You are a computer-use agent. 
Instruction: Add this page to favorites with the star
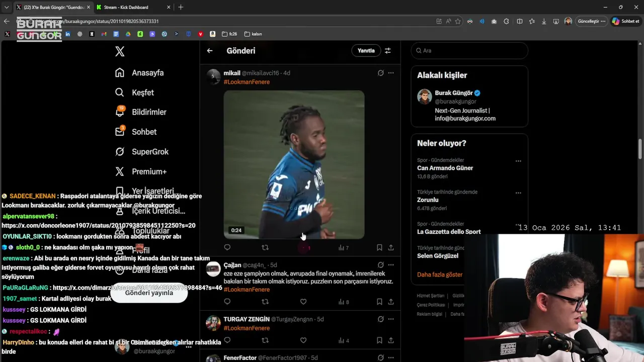click(x=458, y=21)
